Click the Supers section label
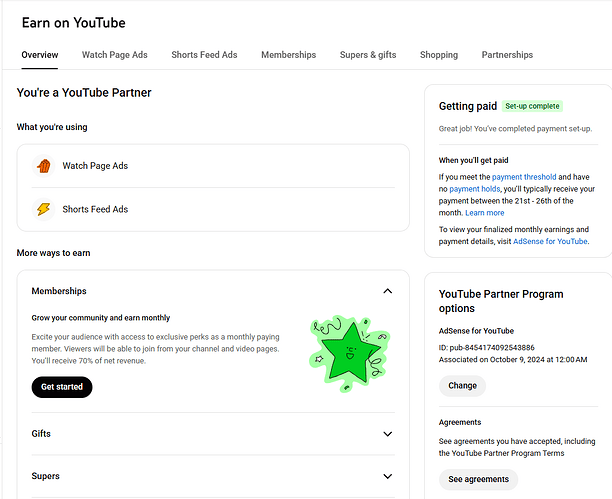The image size is (612, 499). (45, 476)
